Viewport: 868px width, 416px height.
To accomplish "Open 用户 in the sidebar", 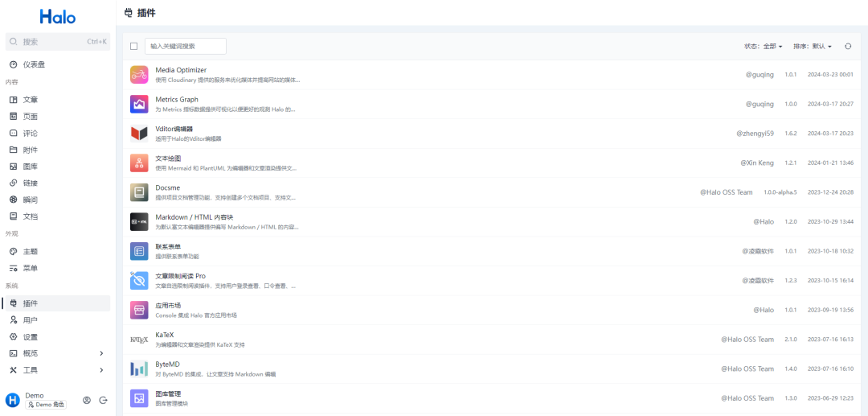I will pos(58,320).
